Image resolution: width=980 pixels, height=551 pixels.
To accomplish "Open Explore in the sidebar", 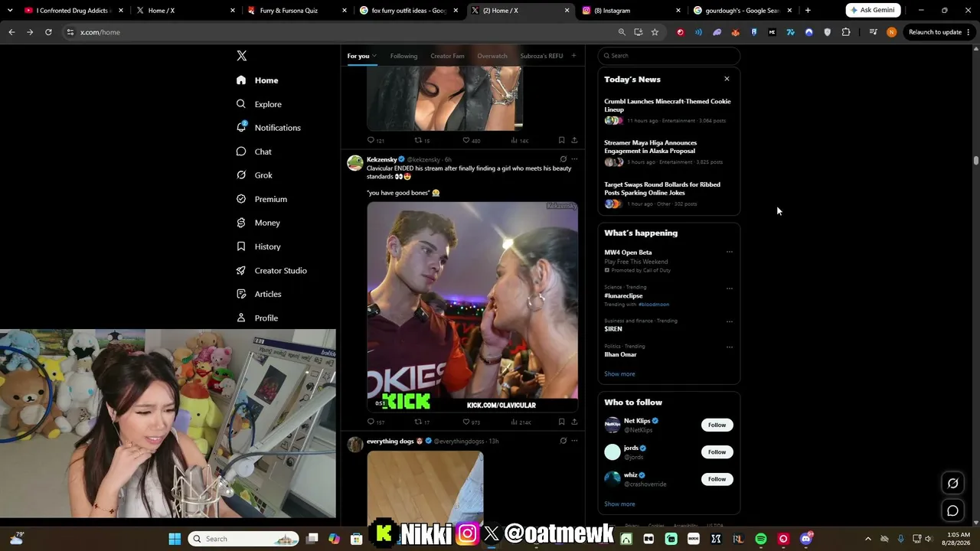I will point(259,104).
